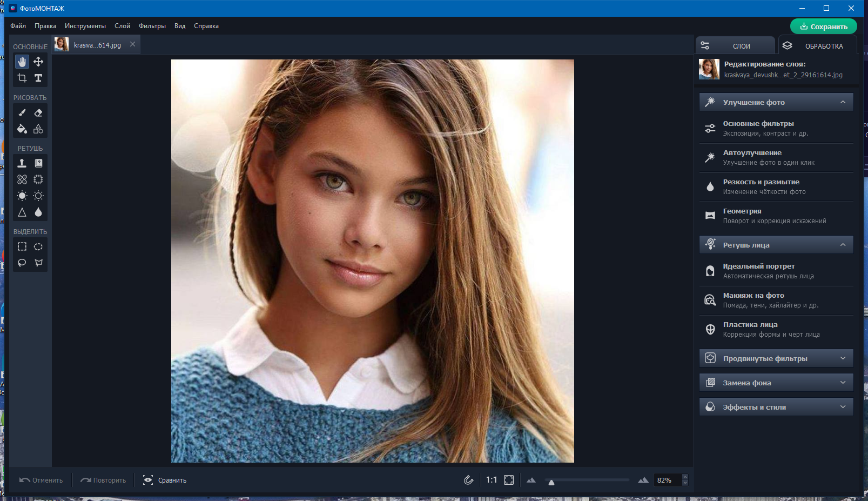This screenshot has height=501, width=868.
Task: Select the Clone Stamp tool
Action: (22, 163)
